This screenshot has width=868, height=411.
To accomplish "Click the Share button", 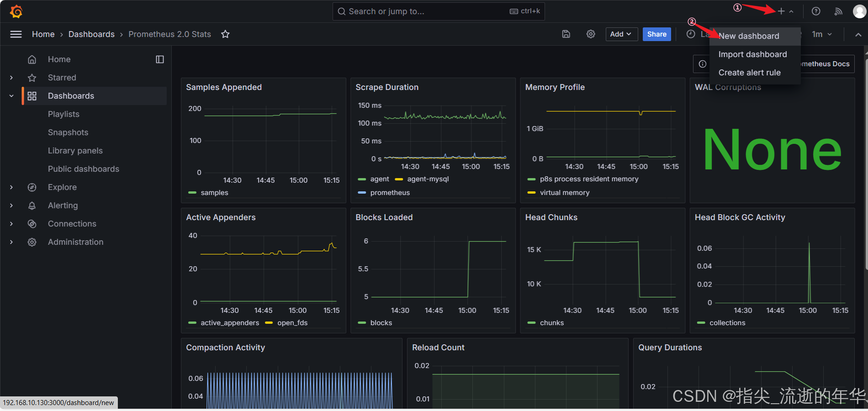I will 656,34.
